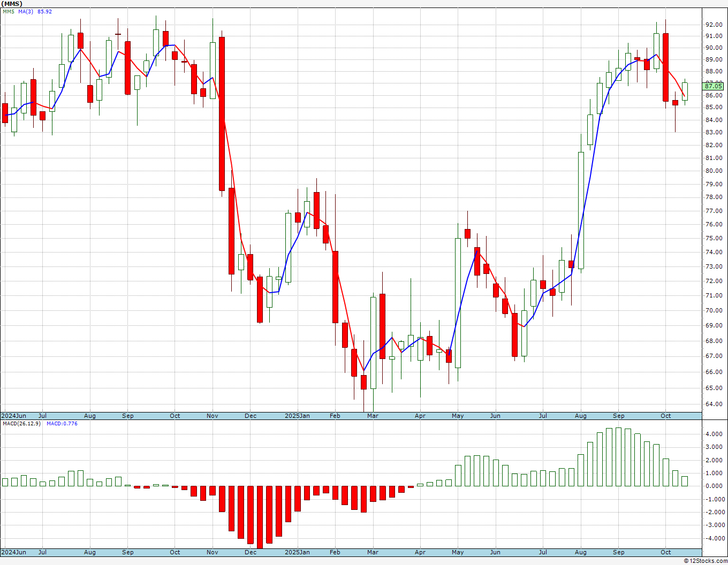Click Dec on the MACD panel date axis

pos(251,552)
